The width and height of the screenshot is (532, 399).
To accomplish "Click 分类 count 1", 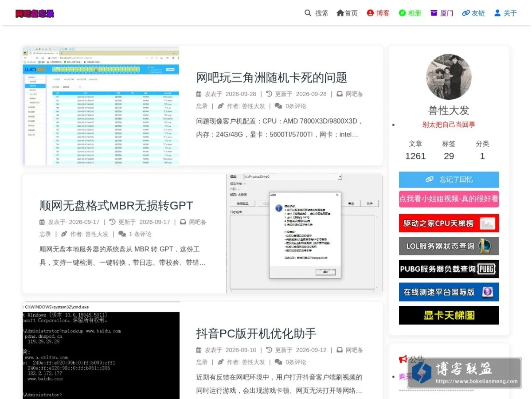I will click(482, 156).
